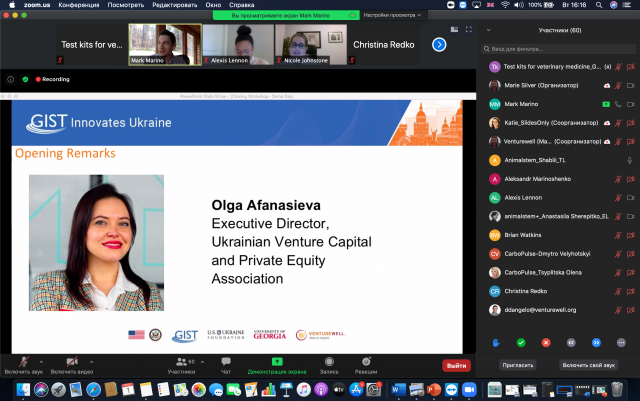The height and width of the screenshot is (401, 640).
Task: Click go faster blue double-arrow icon
Action: (x=596, y=343)
